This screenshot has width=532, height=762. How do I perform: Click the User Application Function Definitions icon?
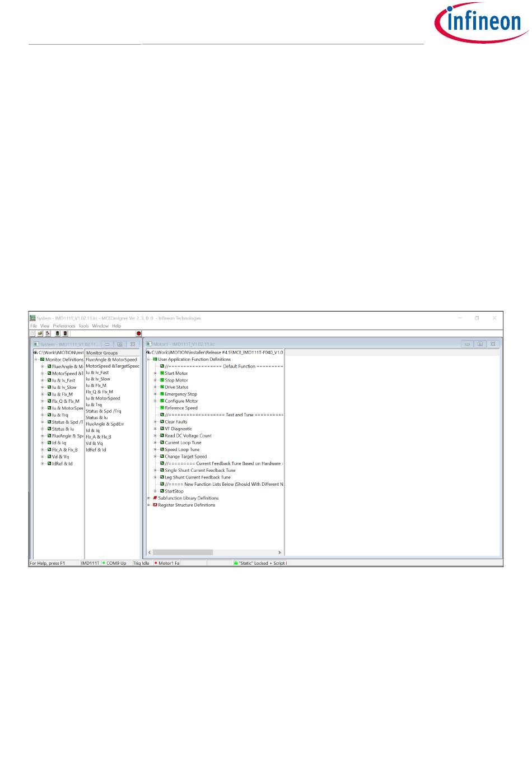click(x=155, y=359)
